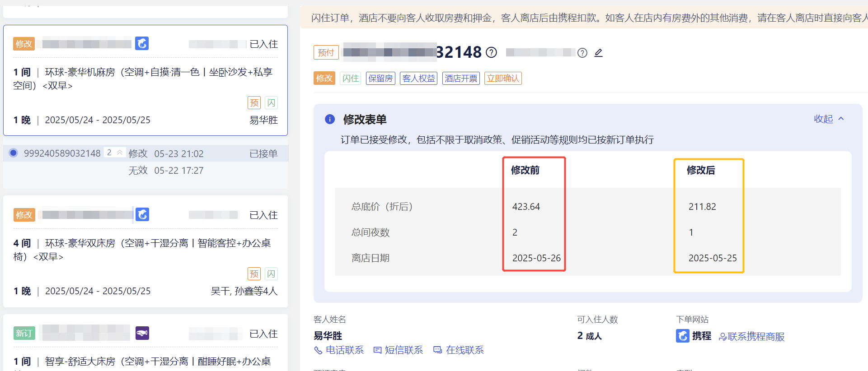Screen dimensions: 868x371
Task: Click 2 成人 occupancy value
Action: click(x=589, y=336)
